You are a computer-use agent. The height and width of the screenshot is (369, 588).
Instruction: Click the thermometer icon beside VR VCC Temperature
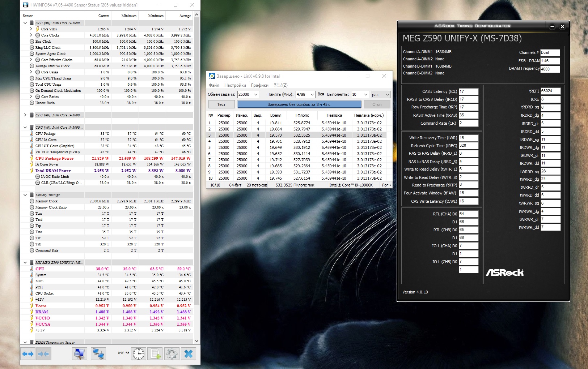click(x=32, y=152)
